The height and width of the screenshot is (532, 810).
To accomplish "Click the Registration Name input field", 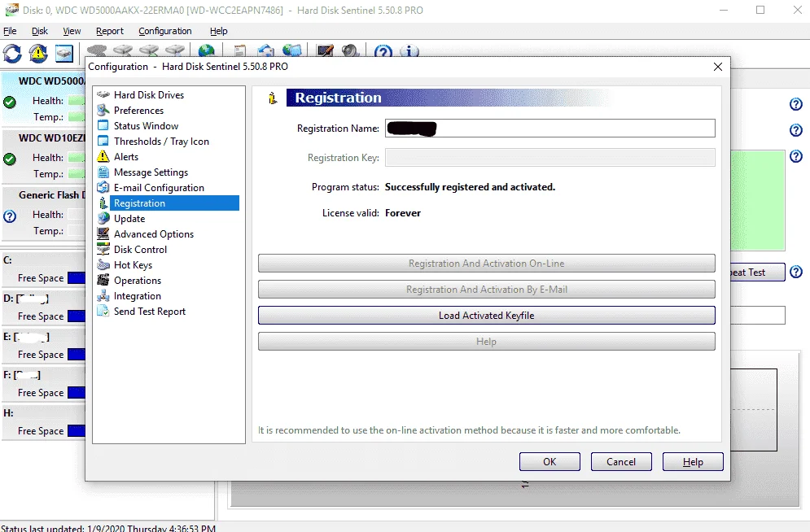I will 550,128.
